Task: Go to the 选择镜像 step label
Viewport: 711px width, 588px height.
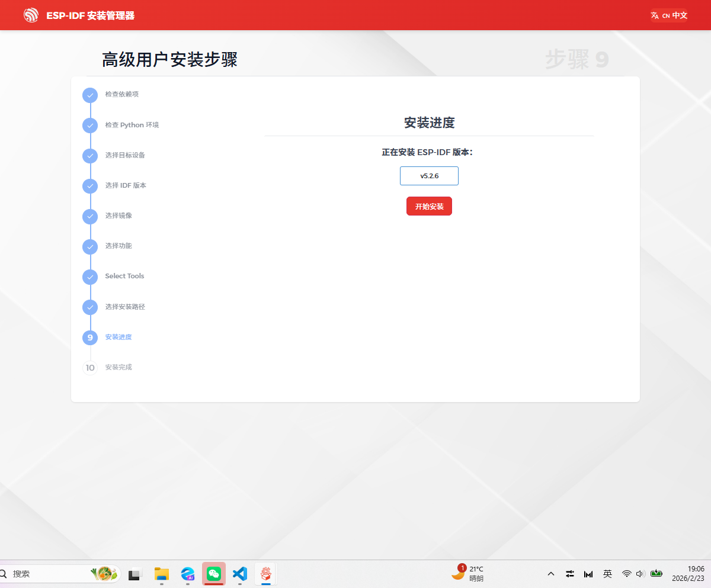Action: [118, 216]
